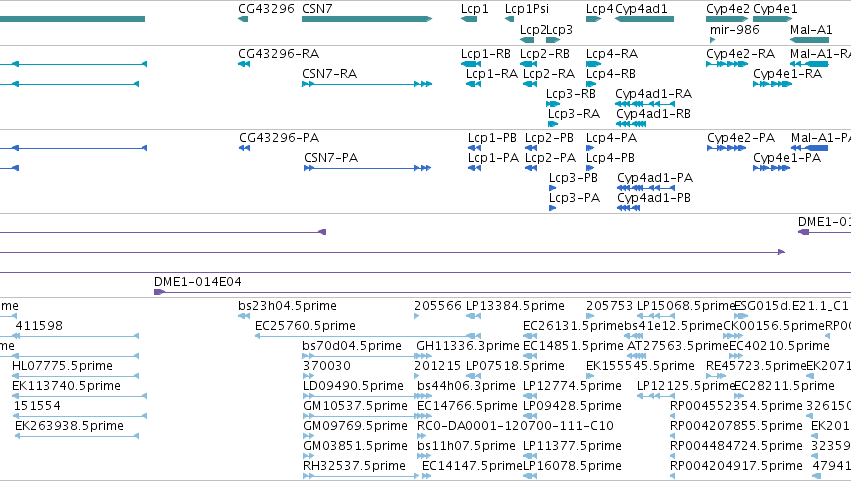Click EST LP13384.5prime
Viewport: 851px width, 481px height.
515,306
